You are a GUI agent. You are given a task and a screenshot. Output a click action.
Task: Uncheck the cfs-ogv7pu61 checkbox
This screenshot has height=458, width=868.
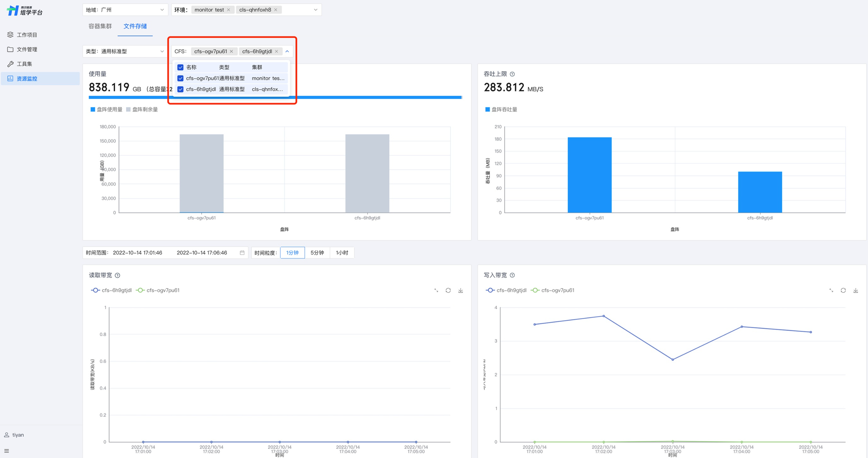(x=180, y=78)
